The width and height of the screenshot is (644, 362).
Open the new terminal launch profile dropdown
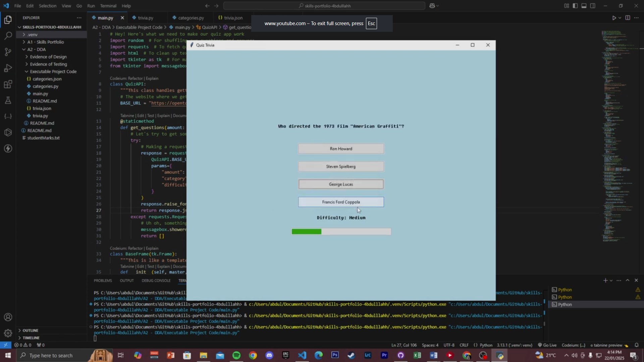coord(611,281)
